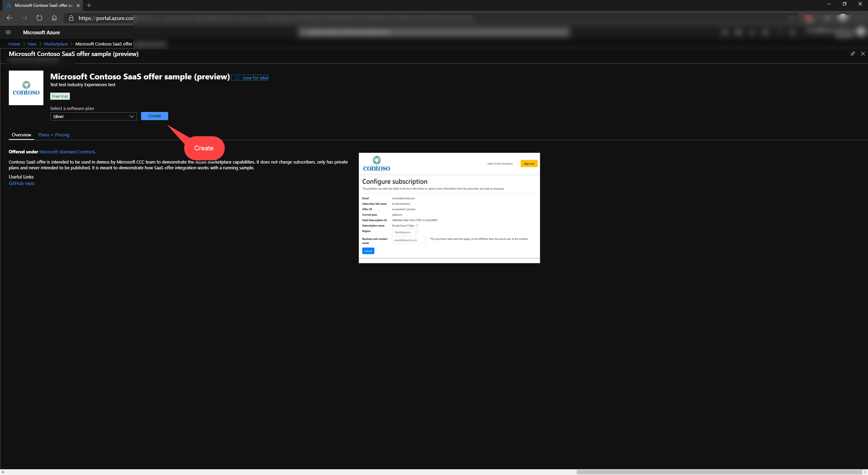Pin the blade using pin icon
Screen dimensions: 868x475
point(852,54)
